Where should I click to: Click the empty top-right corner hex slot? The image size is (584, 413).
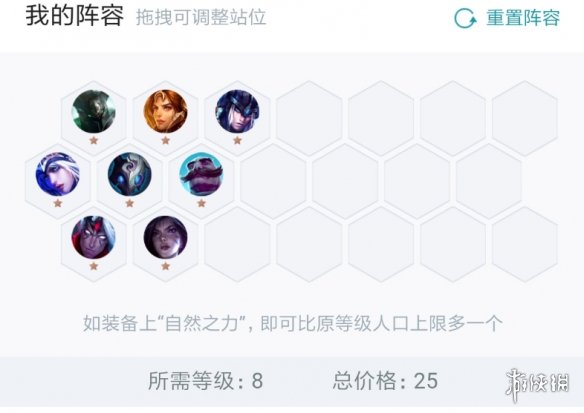(x=525, y=118)
